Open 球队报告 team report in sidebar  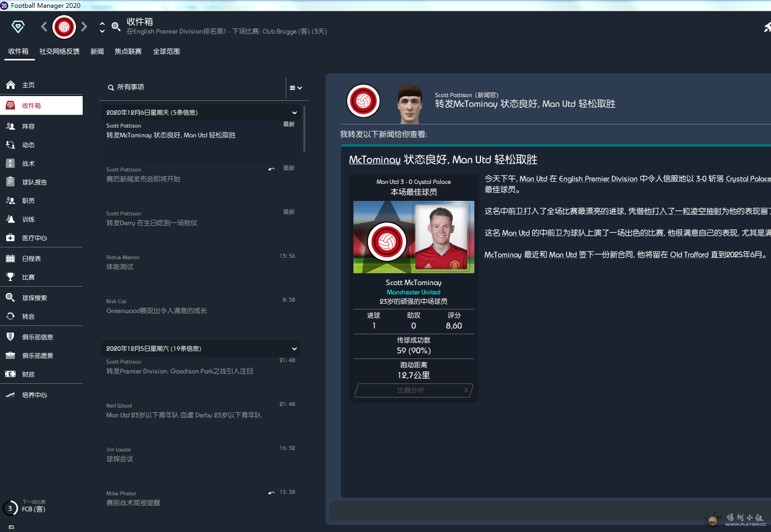[41, 182]
